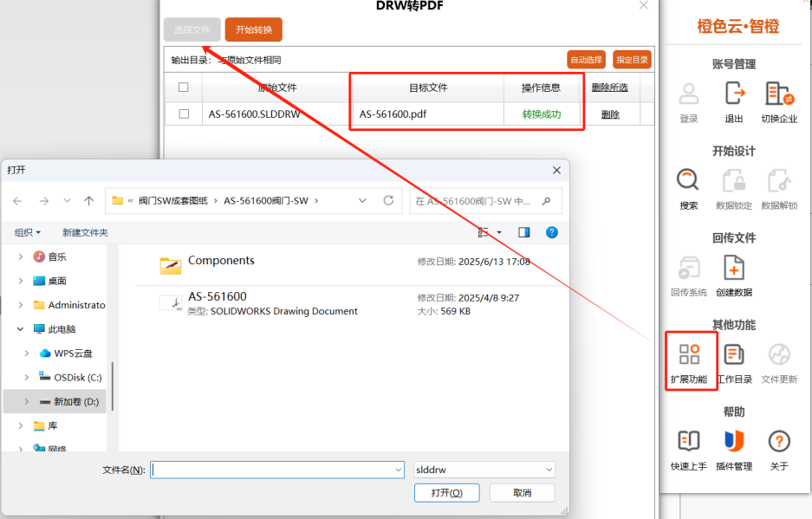Select 库 in navigation tree

[x=52, y=425]
